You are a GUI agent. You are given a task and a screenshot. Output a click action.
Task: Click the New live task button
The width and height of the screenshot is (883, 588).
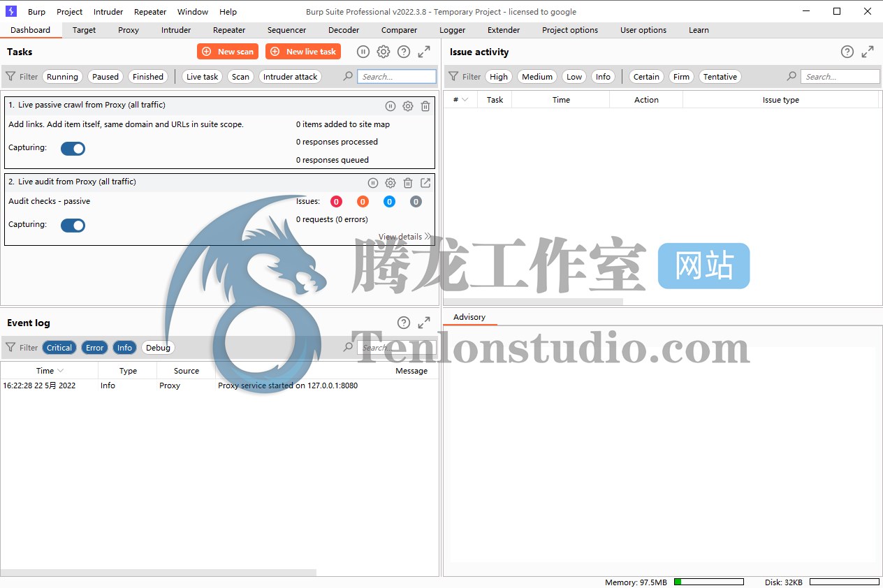point(303,52)
